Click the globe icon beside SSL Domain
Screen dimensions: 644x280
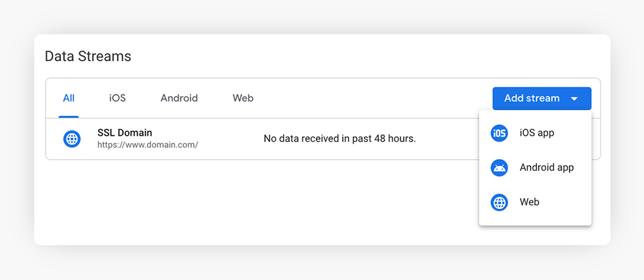[72, 139]
